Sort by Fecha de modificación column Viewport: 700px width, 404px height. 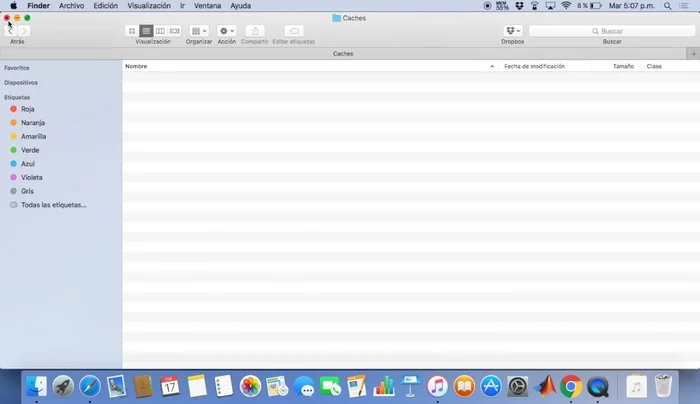(534, 66)
